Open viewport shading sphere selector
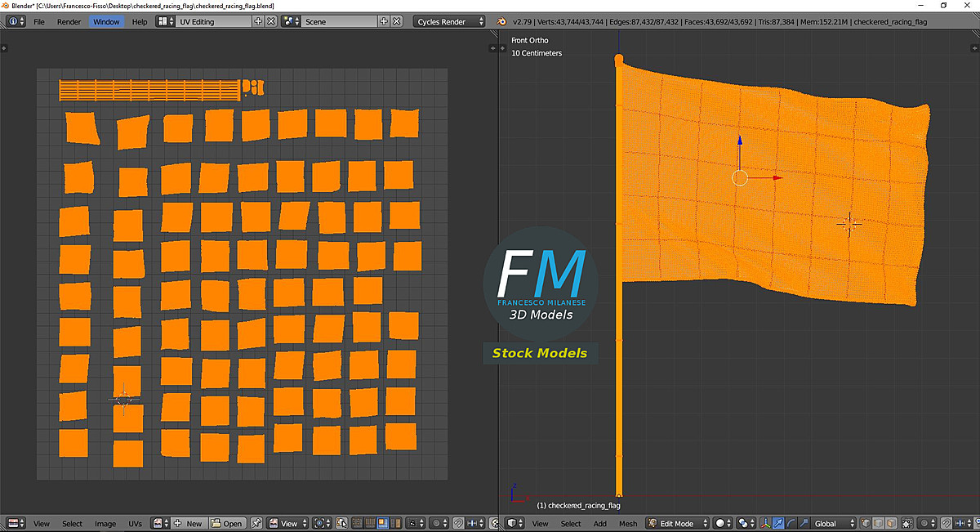This screenshot has width=980, height=532. pos(723,523)
